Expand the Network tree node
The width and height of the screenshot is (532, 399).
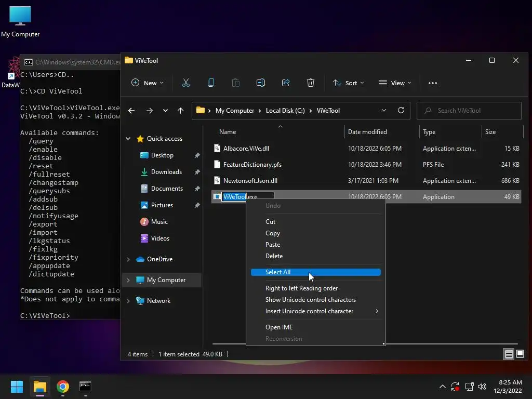(128, 301)
